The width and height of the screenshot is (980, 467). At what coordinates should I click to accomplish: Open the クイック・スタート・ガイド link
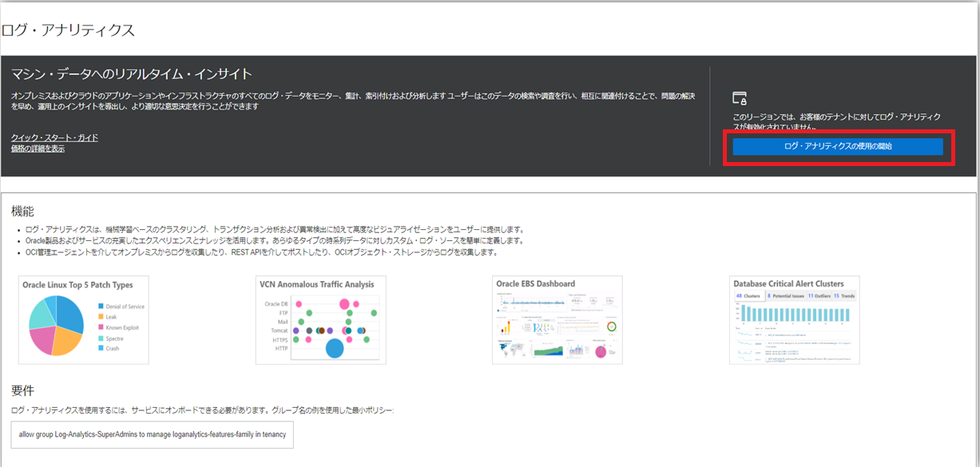(55, 138)
